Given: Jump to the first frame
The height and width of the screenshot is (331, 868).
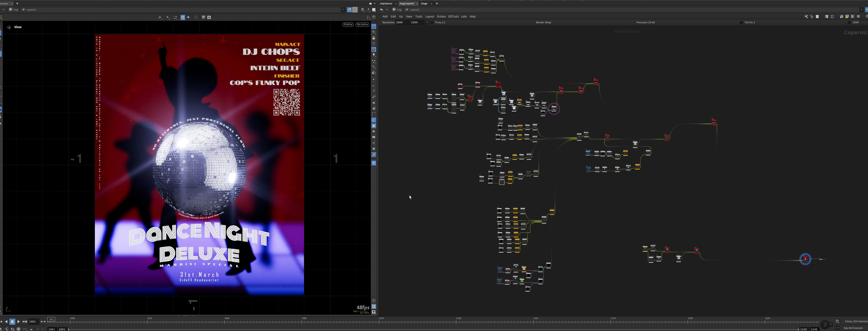Looking at the screenshot, I should pyautogui.click(x=1, y=322).
